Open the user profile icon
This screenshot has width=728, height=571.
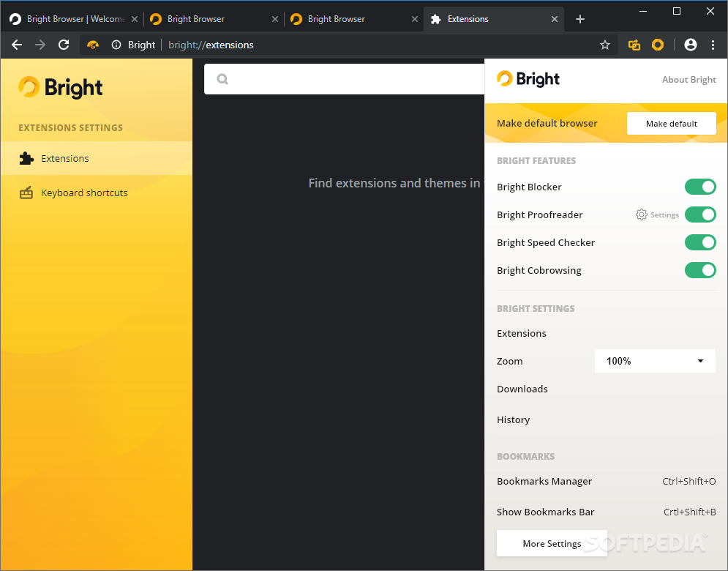click(x=691, y=45)
